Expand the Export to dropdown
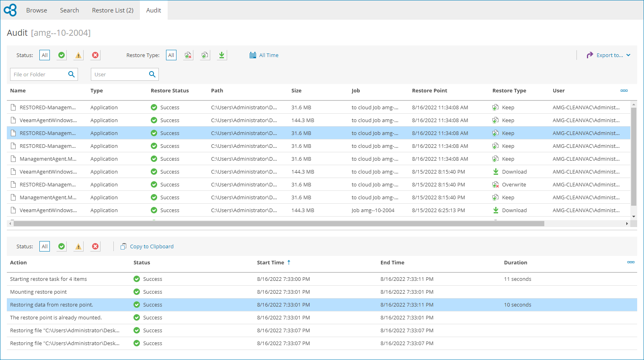The width and height of the screenshot is (644, 360). (609, 55)
